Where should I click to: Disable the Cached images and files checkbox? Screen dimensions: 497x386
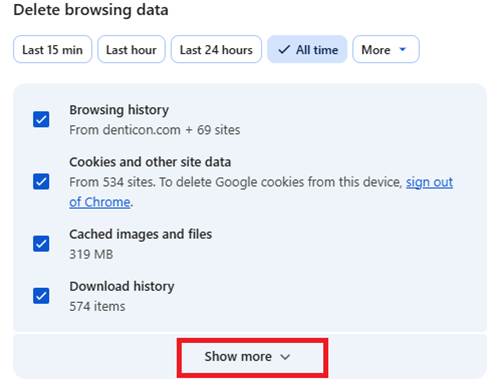coord(41,244)
